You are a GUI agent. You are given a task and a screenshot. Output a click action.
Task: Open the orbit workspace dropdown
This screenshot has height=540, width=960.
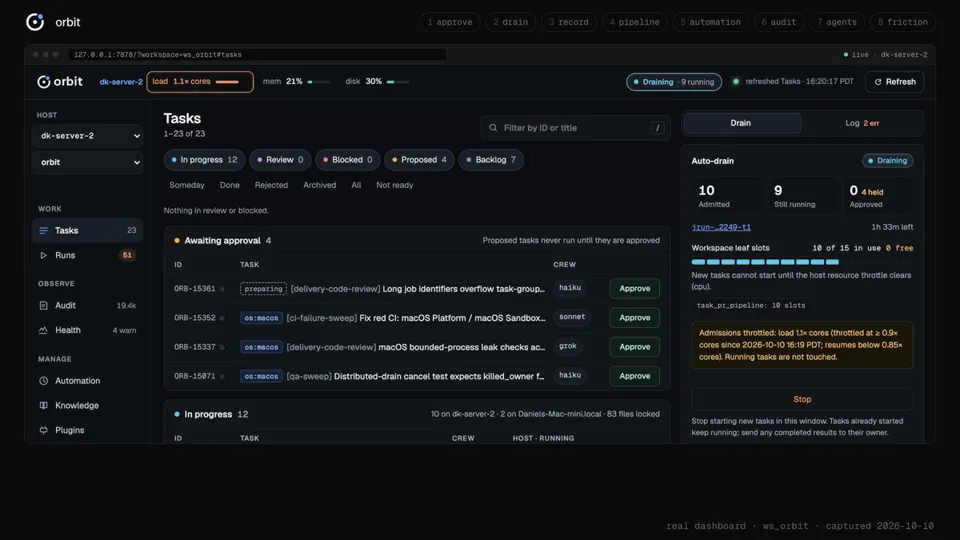(x=88, y=162)
